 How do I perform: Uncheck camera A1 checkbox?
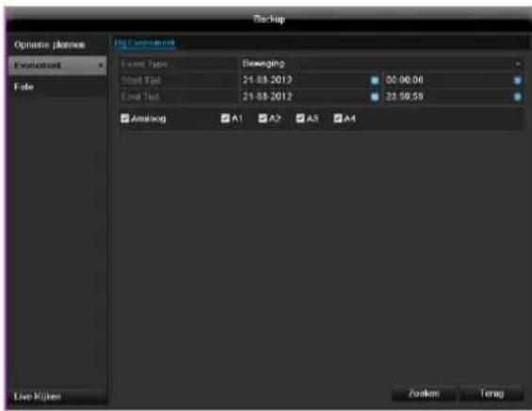[225, 119]
